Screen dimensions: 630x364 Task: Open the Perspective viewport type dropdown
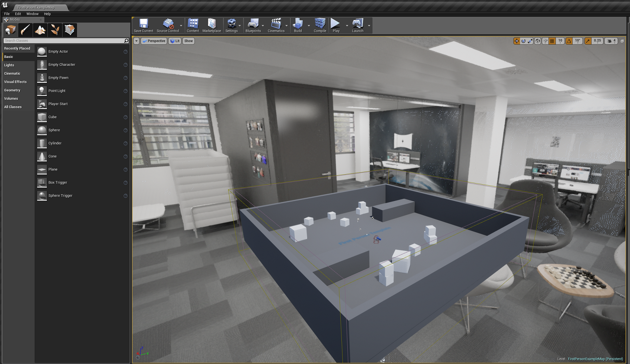click(x=154, y=41)
